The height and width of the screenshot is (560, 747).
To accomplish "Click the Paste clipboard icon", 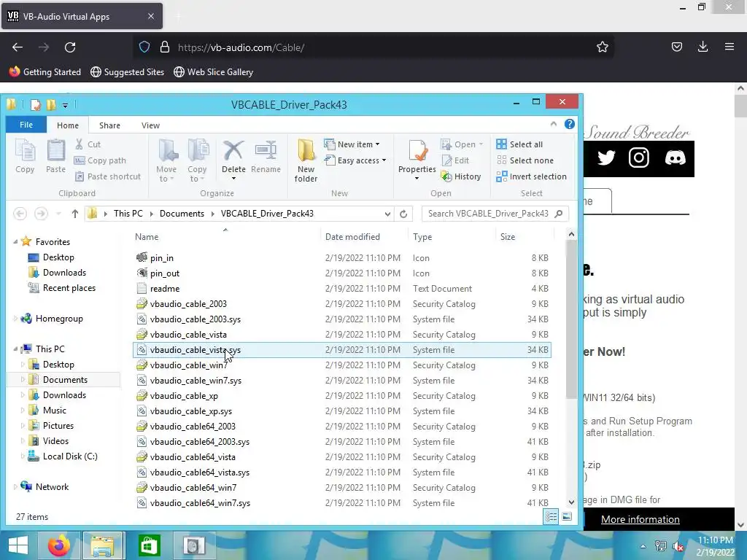I will (x=55, y=156).
